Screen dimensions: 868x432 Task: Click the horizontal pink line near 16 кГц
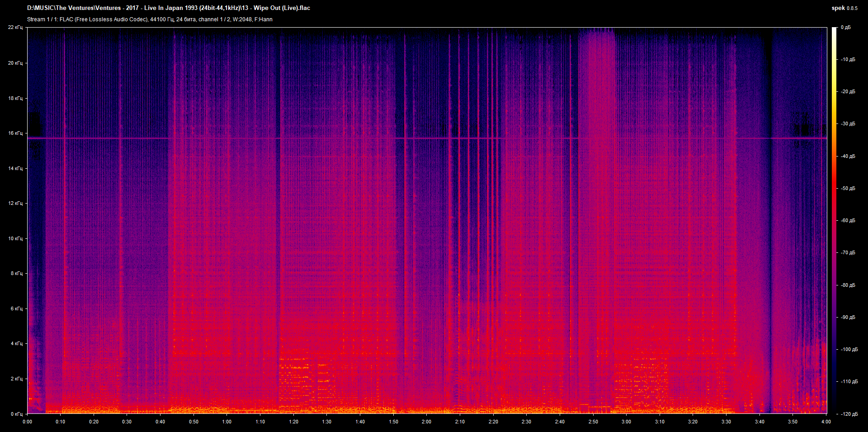pos(316,138)
